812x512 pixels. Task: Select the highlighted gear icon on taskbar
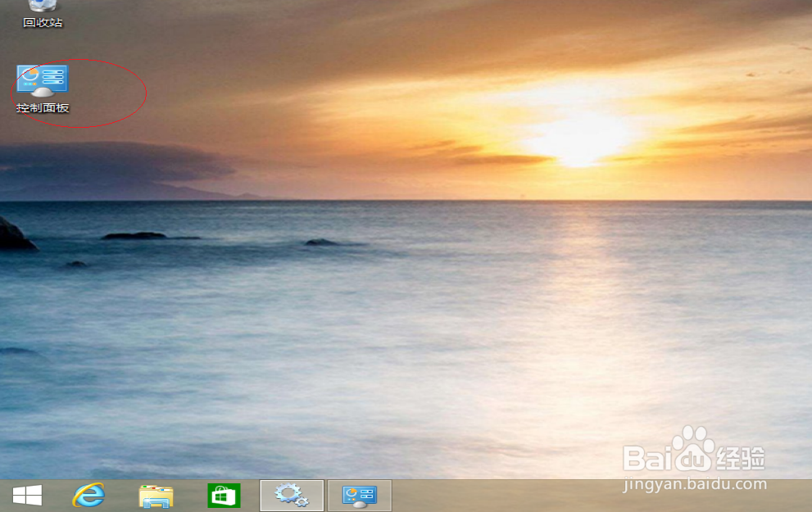pyautogui.click(x=291, y=495)
